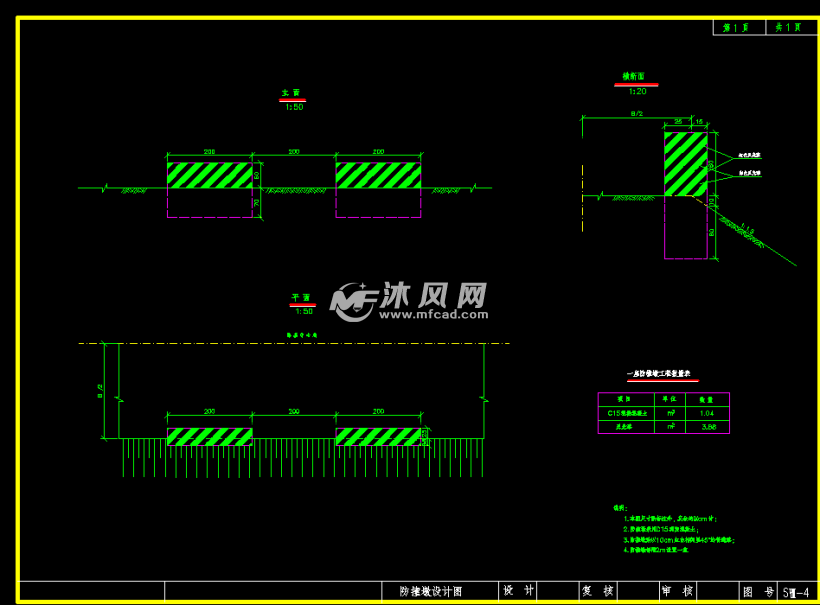Select note line 2 mentioning C15
Viewport: 820px width, 605px height.
click(661, 529)
